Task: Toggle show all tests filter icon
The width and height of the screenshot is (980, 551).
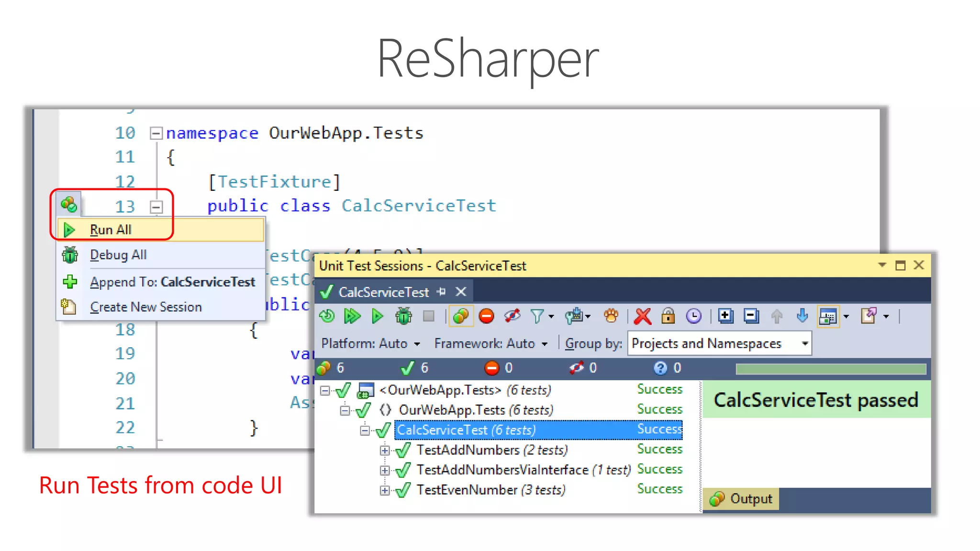Action: [460, 316]
